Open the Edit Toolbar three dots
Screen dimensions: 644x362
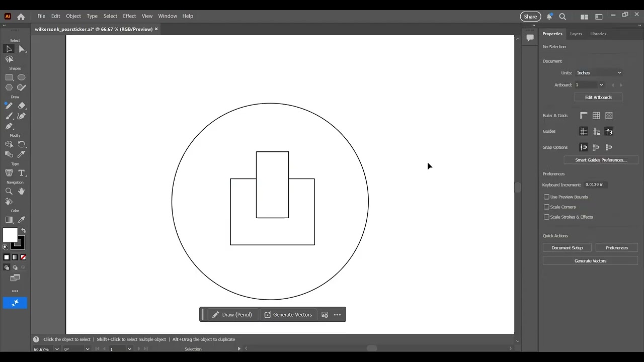pos(15,291)
